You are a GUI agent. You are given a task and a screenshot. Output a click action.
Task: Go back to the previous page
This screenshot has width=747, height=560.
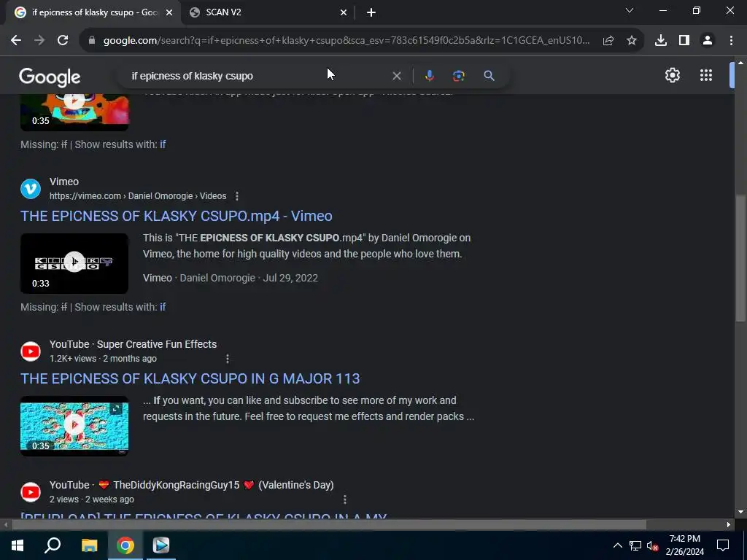[16, 41]
